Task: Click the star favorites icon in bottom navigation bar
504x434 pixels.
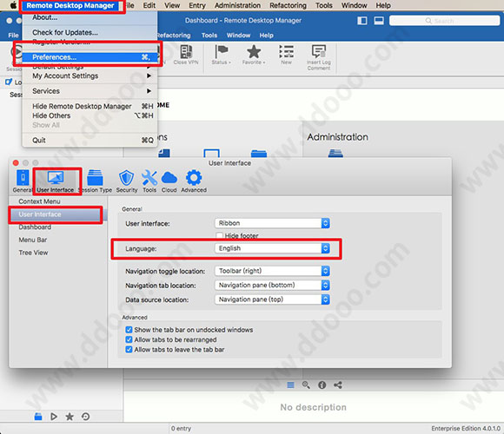Action: point(70,417)
